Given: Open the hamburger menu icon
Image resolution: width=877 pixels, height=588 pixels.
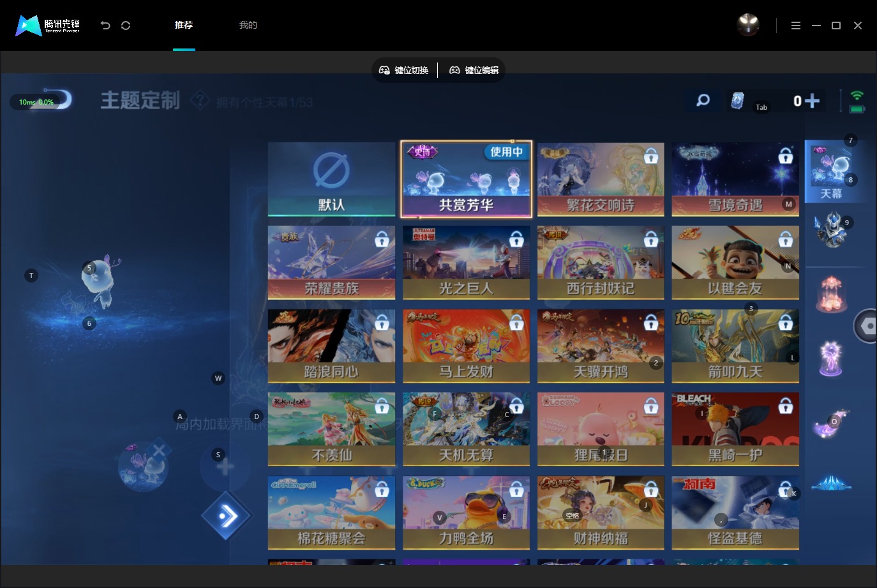Looking at the screenshot, I should pyautogui.click(x=796, y=26).
